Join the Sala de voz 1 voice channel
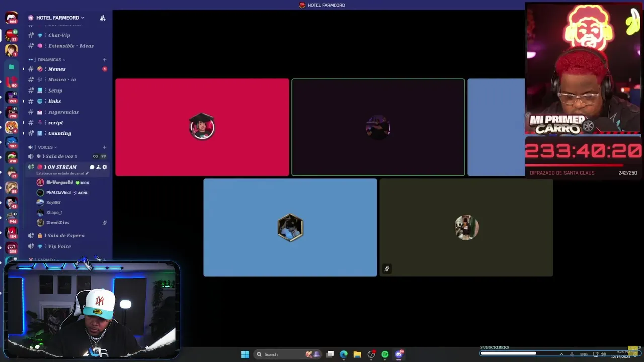This screenshot has height=362, width=644. pos(61,156)
